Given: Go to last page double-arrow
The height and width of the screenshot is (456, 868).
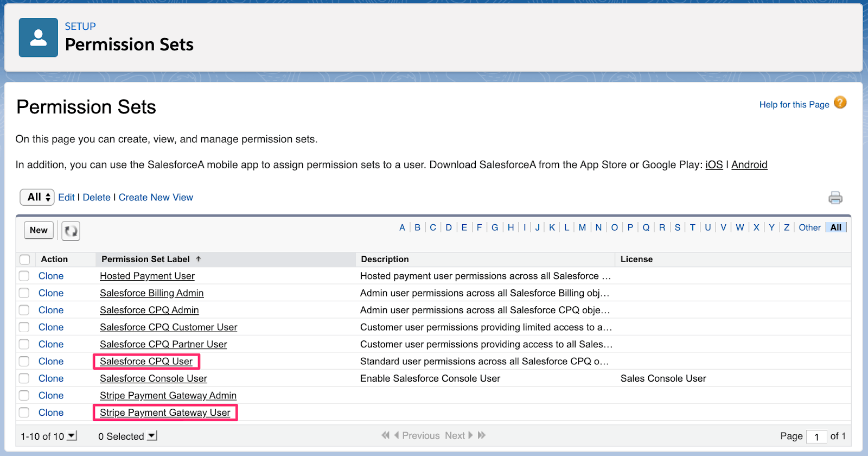Looking at the screenshot, I should (x=481, y=435).
